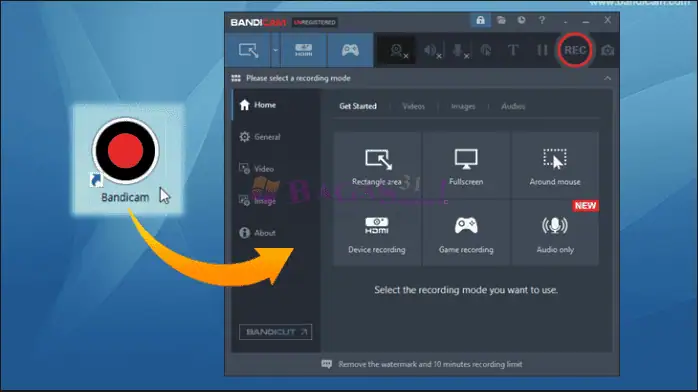Image resolution: width=698 pixels, height=392 pixels.
Task: Start recording with the REC button
Action: tap(575, 50)
